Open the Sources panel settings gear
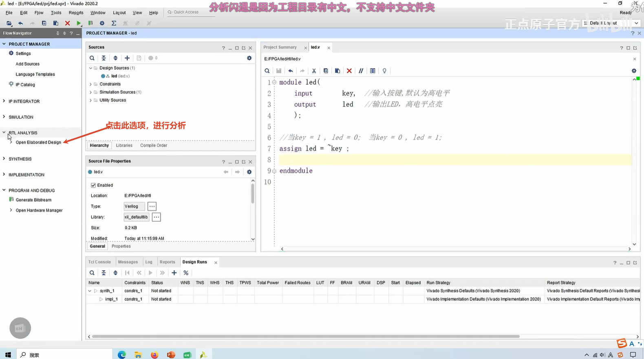 [249, 58]
